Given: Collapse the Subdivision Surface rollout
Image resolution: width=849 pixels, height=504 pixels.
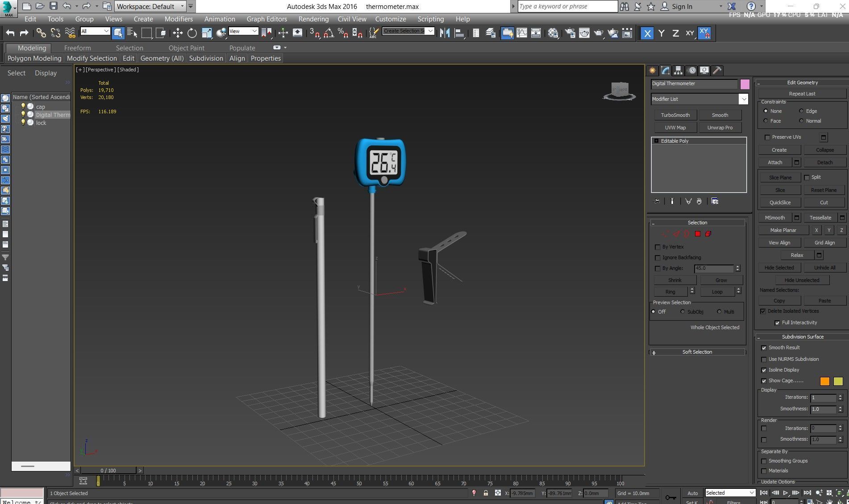Looking at the screenshot, I should click(x=802, y=337).
